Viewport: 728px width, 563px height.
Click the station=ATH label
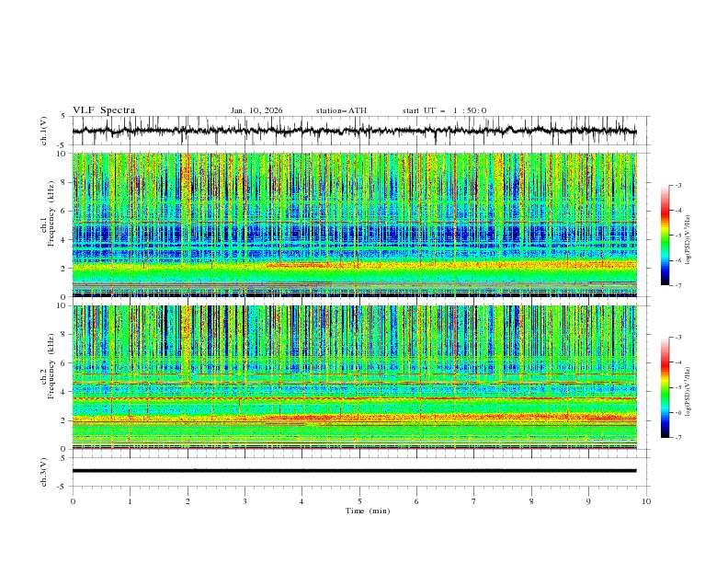tap(341, 110)
